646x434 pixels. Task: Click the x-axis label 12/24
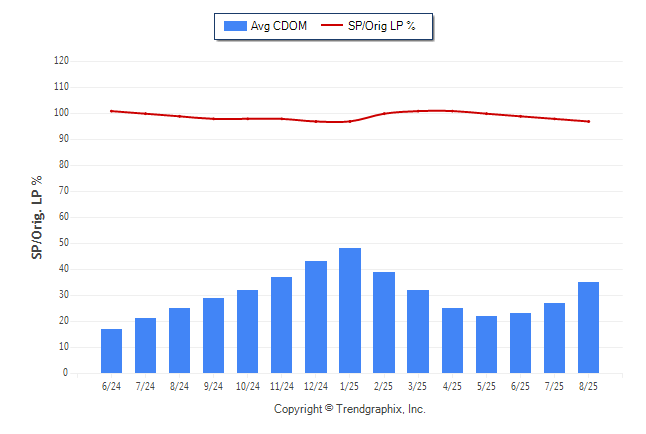click(x=316, y=386)
